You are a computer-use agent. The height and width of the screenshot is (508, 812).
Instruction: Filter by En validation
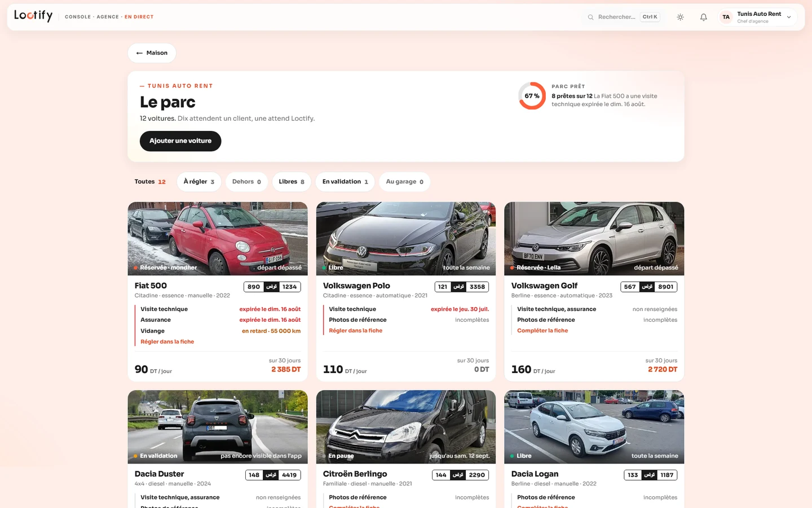click(x=345, y=182)
